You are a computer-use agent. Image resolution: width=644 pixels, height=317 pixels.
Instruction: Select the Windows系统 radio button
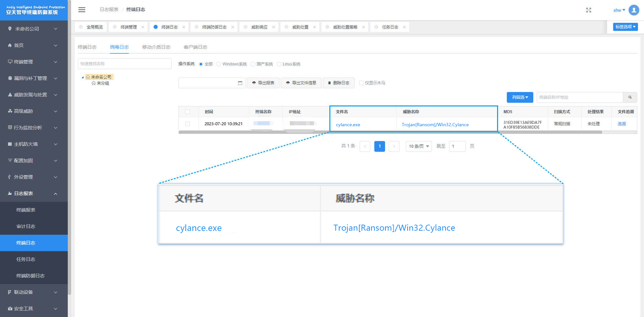[219, 64]
